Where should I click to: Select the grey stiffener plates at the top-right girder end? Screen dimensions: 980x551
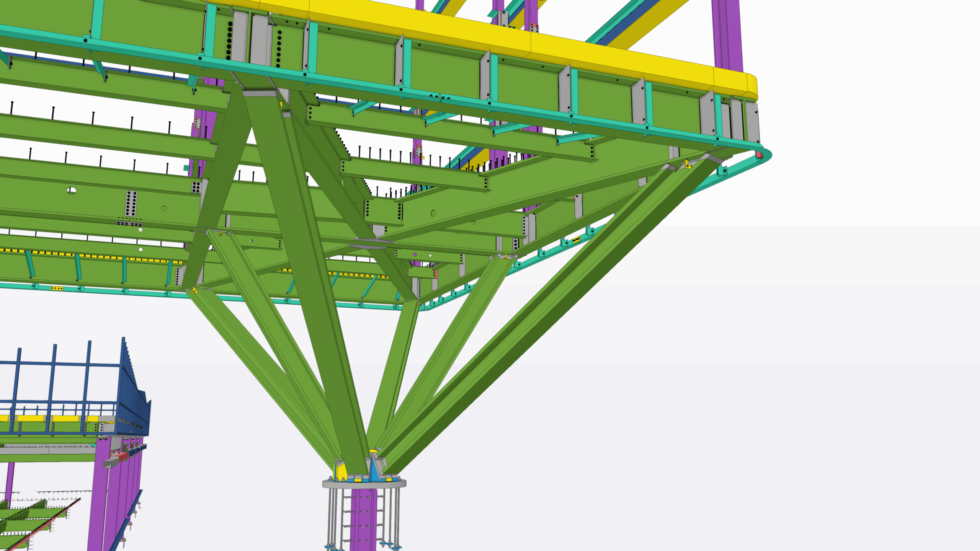(x=737, y=119)
